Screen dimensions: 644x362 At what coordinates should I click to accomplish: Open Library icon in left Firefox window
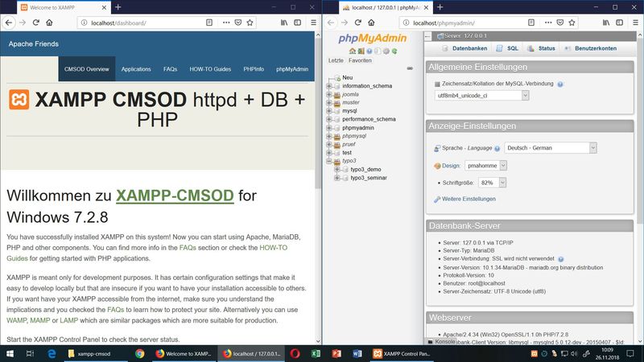click(x=284, y=23)
